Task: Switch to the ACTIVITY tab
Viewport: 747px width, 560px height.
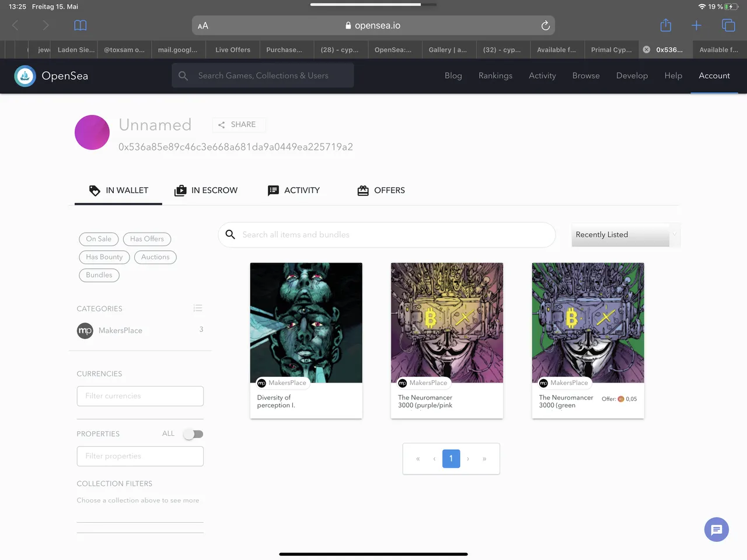Action: pos(294,190)
